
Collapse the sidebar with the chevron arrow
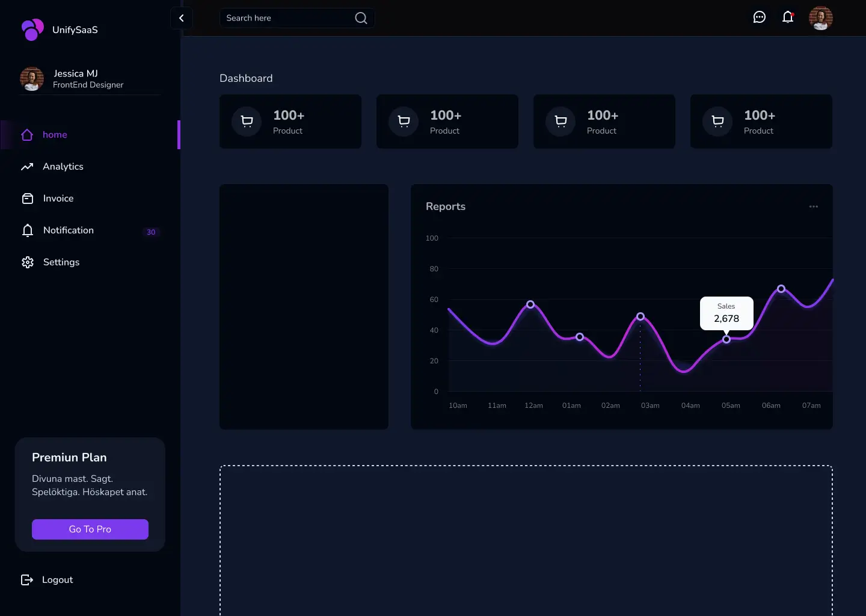coord(182,18)
